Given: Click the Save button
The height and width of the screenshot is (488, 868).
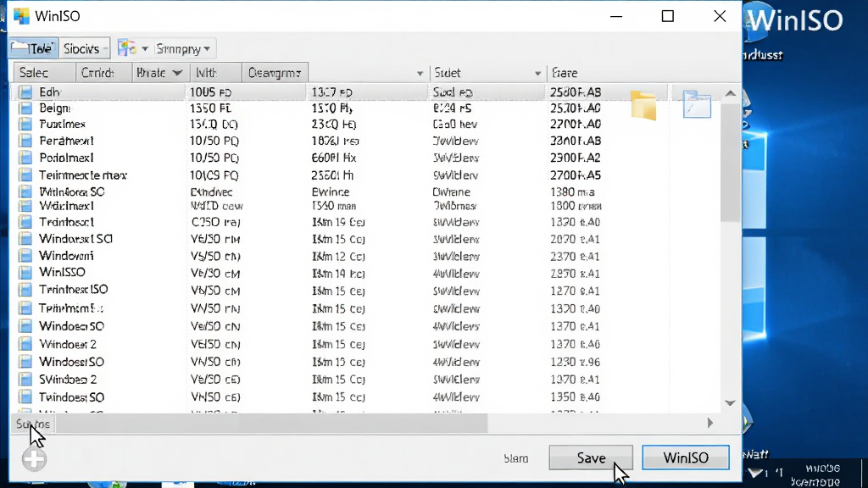Looking at the screenshot, I should [591, 458].
